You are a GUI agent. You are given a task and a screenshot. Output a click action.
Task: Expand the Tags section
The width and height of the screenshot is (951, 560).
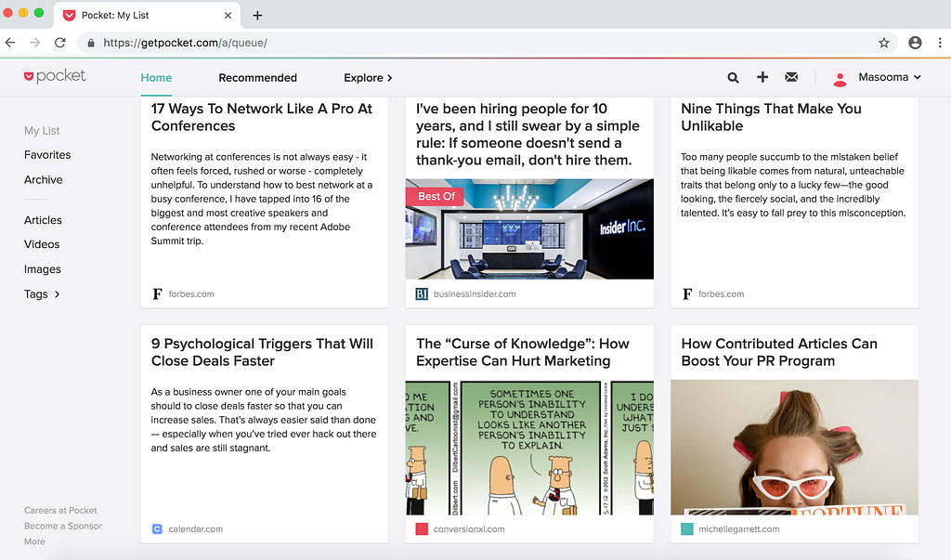[x=42, y=294]
